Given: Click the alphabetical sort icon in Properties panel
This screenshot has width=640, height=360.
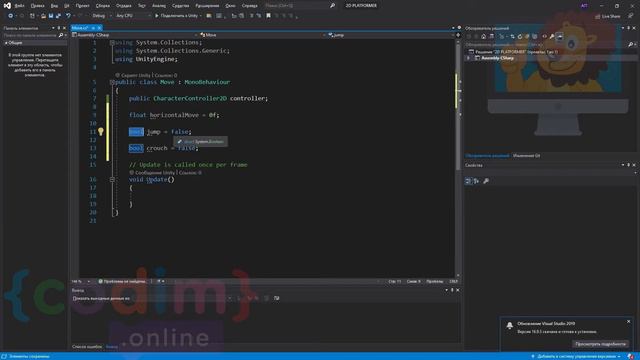Looking at the screenshot, I should point(476,181).
